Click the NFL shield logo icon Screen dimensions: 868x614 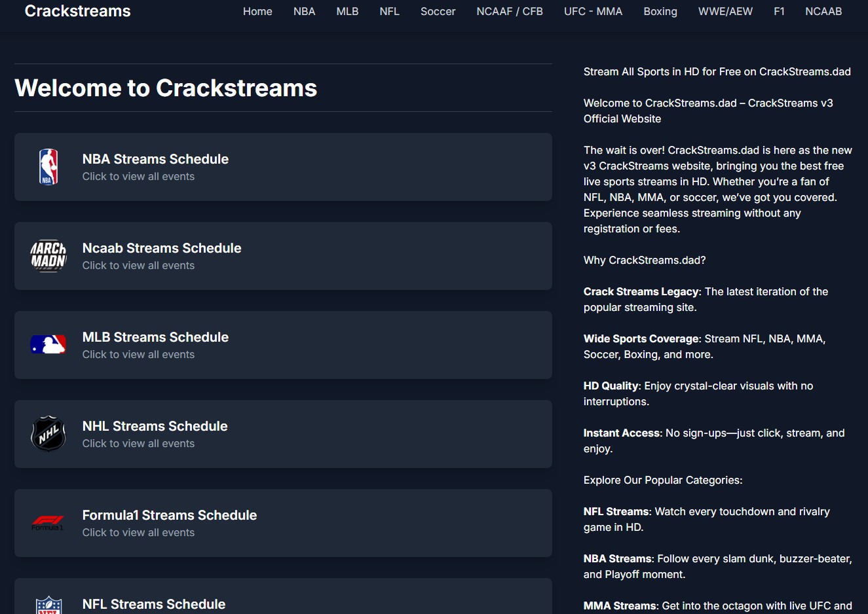tap(48, 605)
